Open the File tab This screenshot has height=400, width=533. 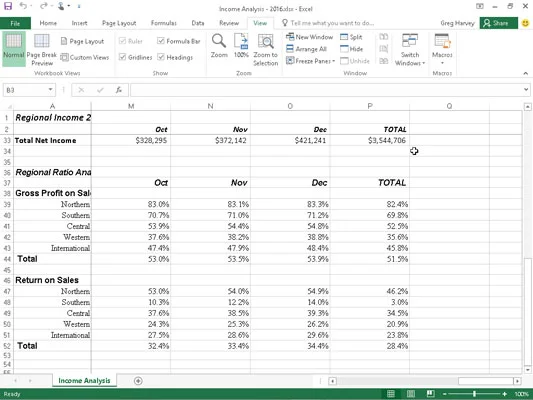click(x=15, y=23)
